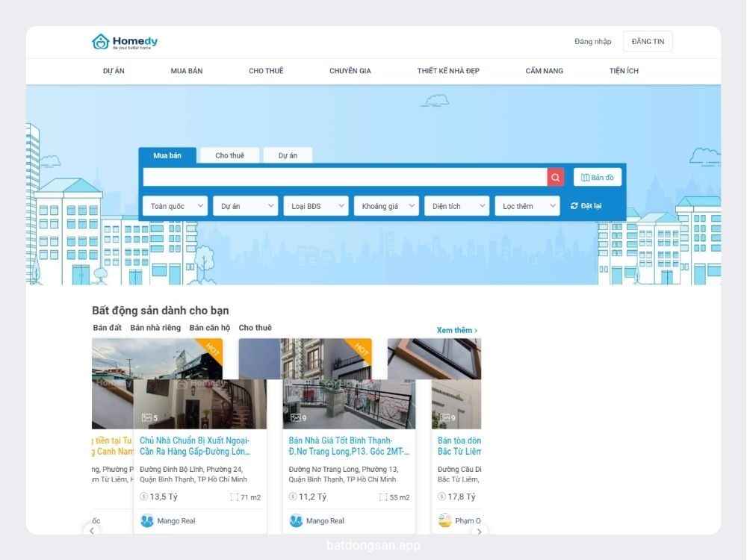Expand the Lọc thêm filter dropdown
The image size is (747, 560).
(x=527, y=206)
